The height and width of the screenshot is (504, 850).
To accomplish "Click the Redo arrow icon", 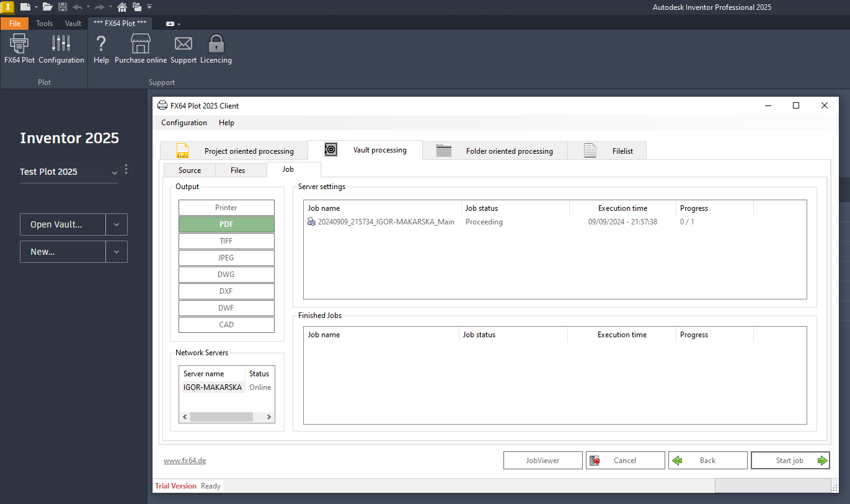I will click(x=99, y=7).
